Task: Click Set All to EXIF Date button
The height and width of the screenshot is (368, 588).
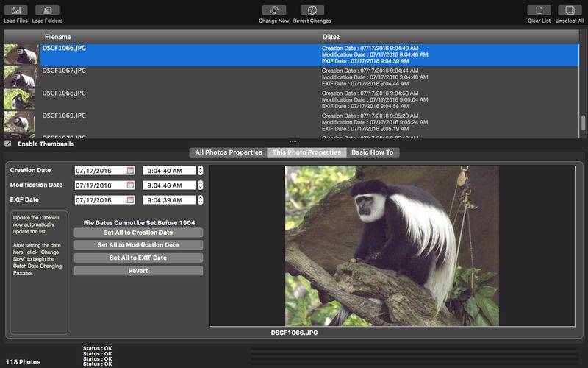Action: (x=138, y=258)
